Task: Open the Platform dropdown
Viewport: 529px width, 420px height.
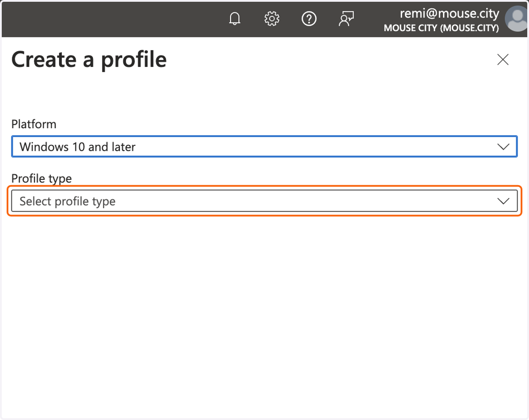Action: click(x=264, y=147)
